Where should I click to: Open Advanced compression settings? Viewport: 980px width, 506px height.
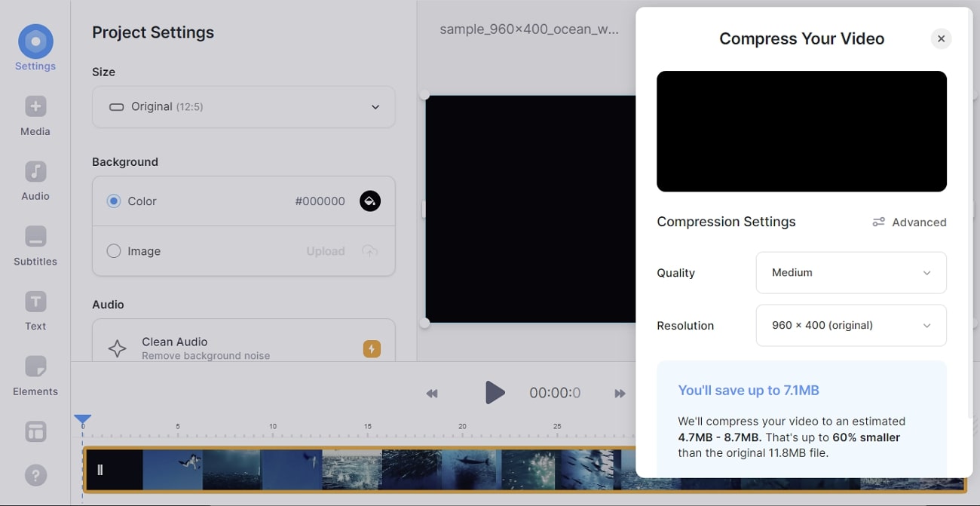909,222
